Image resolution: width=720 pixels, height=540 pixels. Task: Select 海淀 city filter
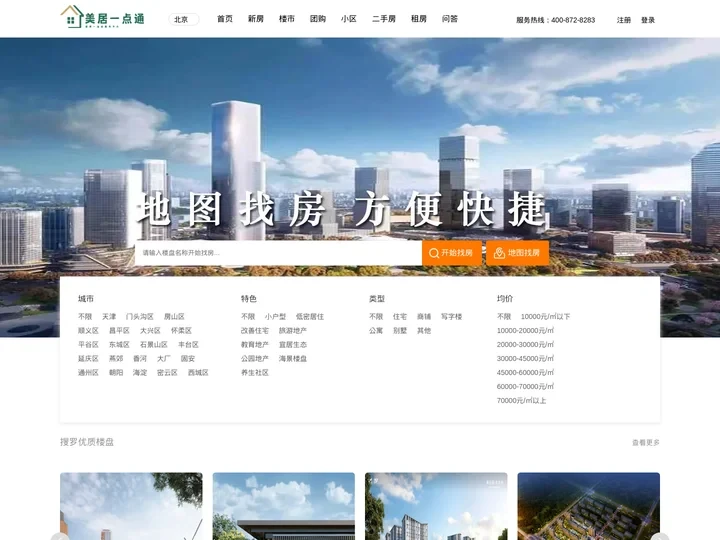[x=140, y=372]
